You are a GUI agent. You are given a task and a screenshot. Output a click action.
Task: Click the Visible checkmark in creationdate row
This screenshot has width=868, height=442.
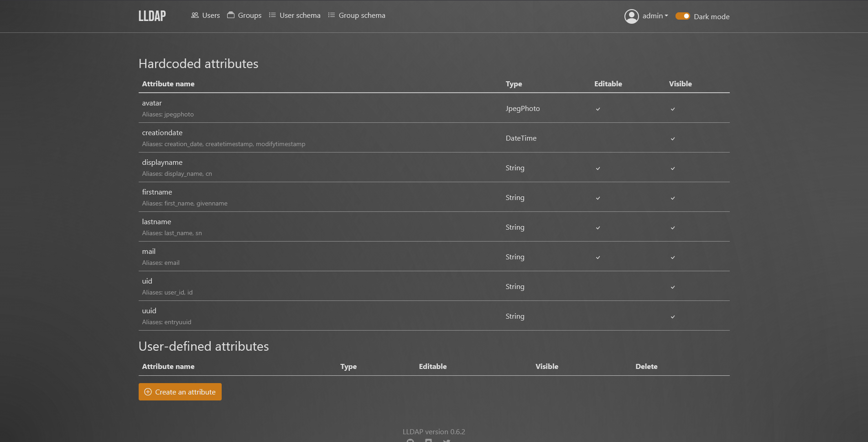pos(673,139)
